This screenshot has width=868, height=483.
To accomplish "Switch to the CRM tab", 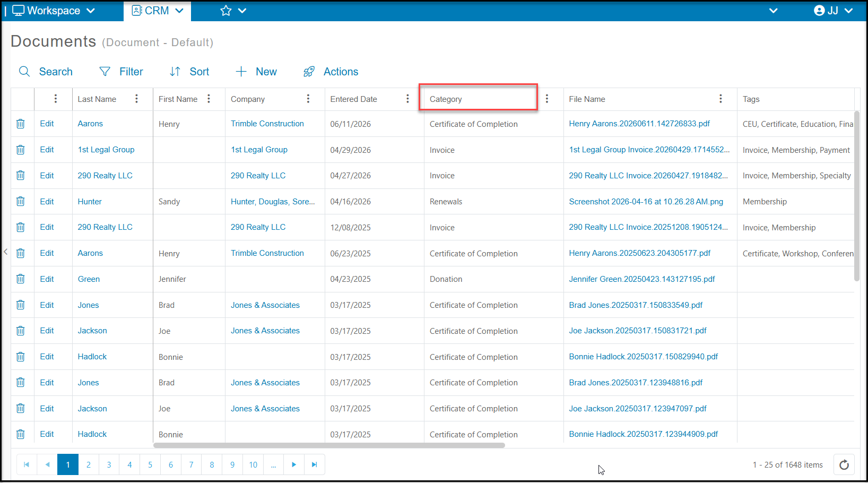I will click(x=157, y=11).
